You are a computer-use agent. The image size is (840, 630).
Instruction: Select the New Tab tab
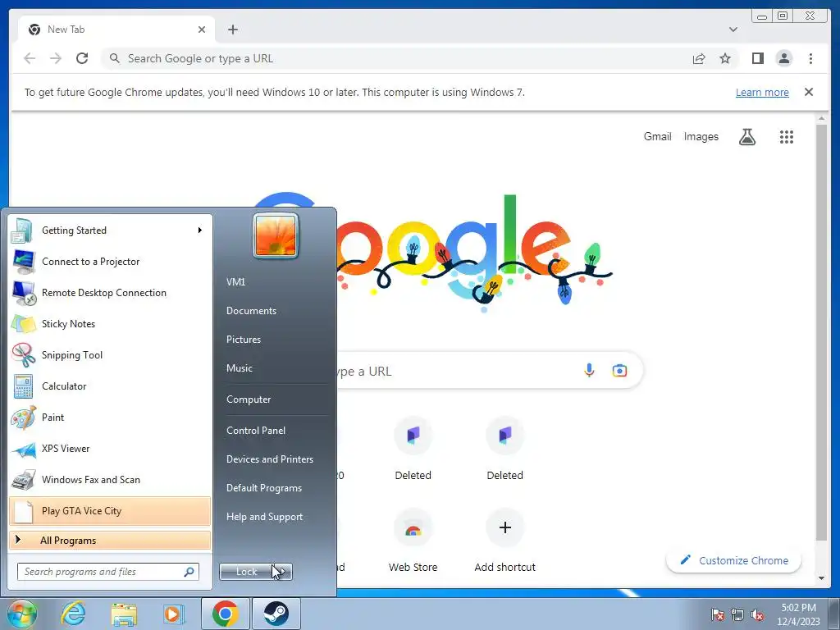[116, 30]
